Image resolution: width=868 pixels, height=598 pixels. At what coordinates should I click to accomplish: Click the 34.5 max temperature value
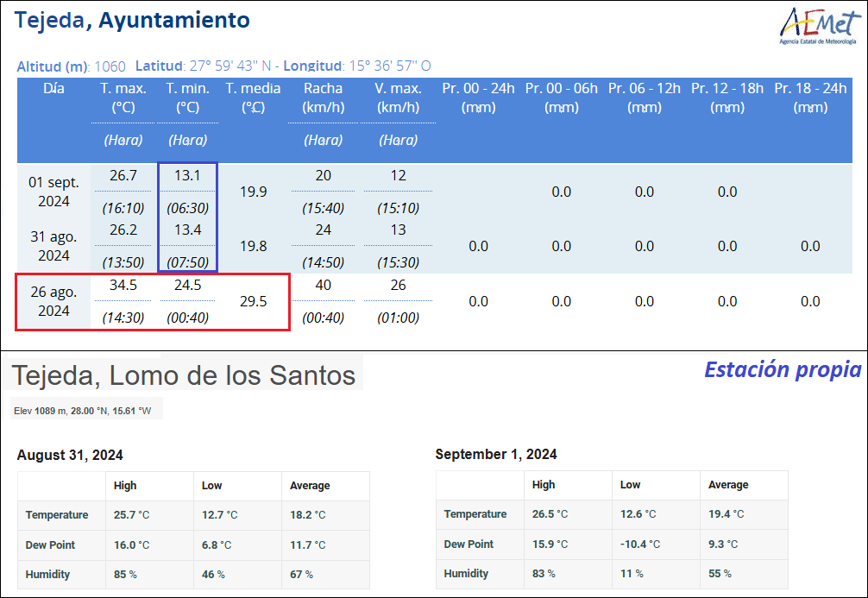pyautogui.click(x=123, y=285)
